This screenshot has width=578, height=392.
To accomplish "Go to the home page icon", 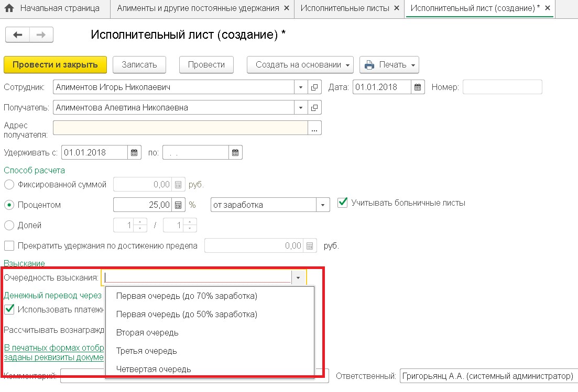I will click(x=9, y=8).
